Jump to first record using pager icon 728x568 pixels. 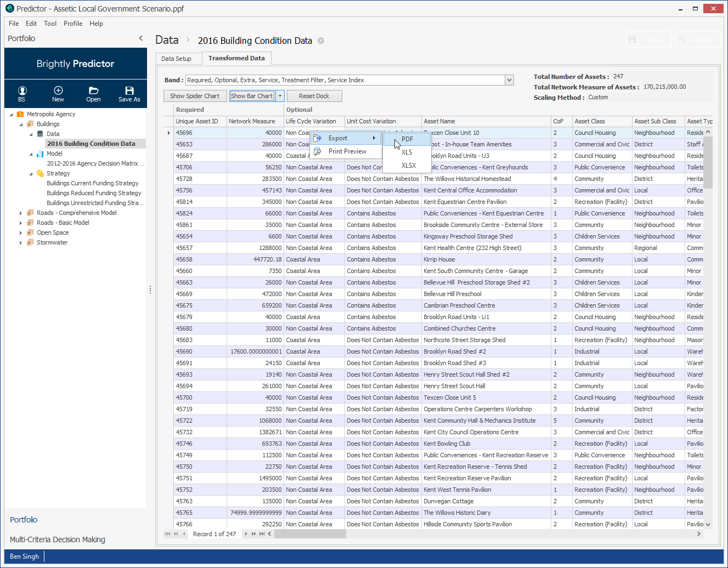[168, 533]
